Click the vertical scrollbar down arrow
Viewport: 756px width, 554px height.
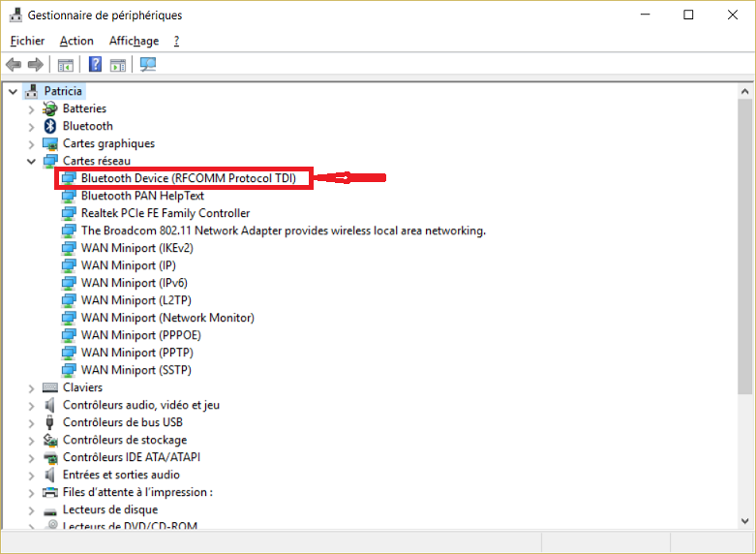[744, 521]
